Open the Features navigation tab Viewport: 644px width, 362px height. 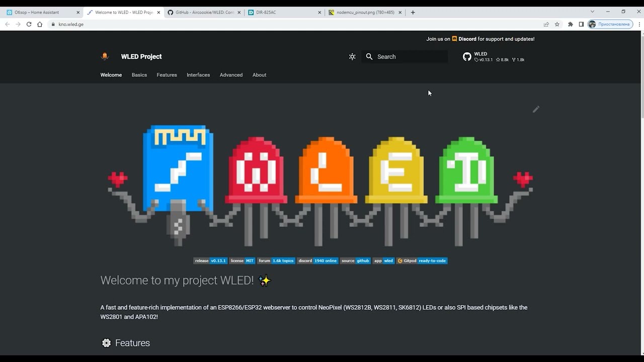pos(167,75)
